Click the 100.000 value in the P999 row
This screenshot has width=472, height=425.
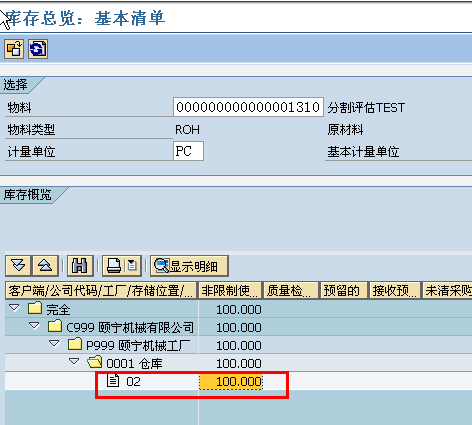(239, 346)
